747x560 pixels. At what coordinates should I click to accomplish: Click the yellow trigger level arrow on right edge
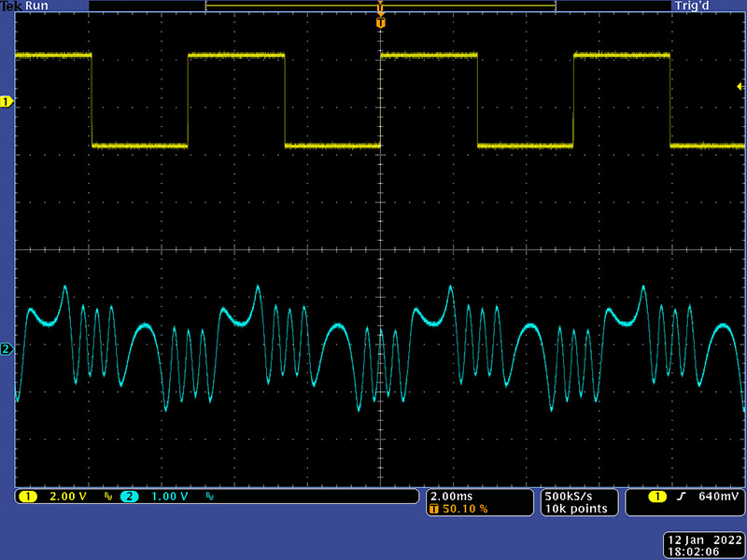point(740,86)
